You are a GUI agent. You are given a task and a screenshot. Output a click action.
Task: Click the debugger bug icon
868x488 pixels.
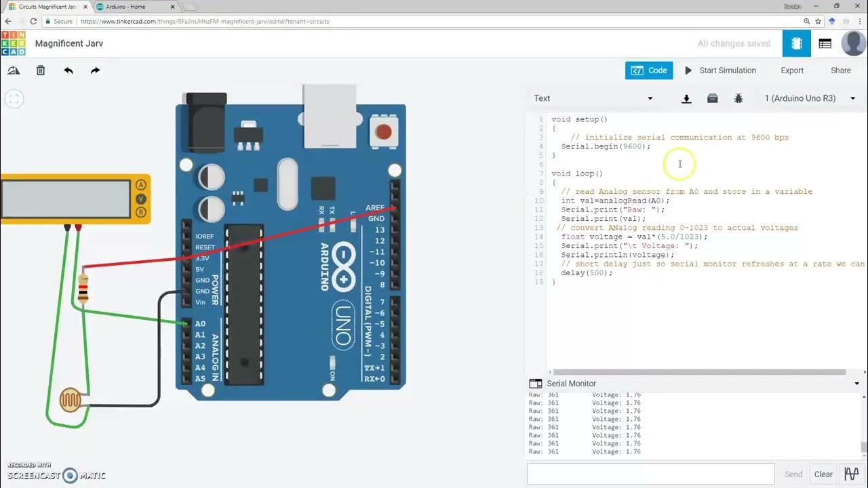coord(738,99)
